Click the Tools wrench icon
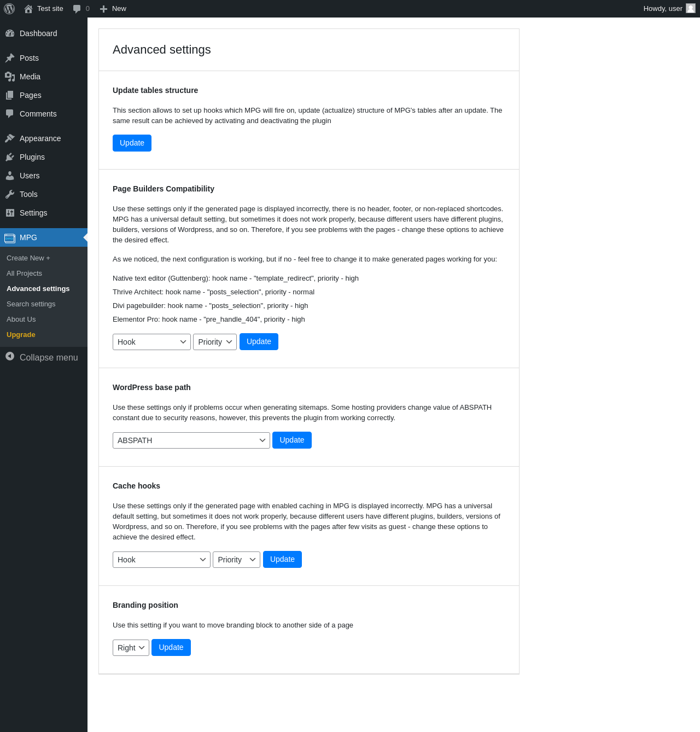The height and width of the screenshot is (732, 700). coord(10,194)
